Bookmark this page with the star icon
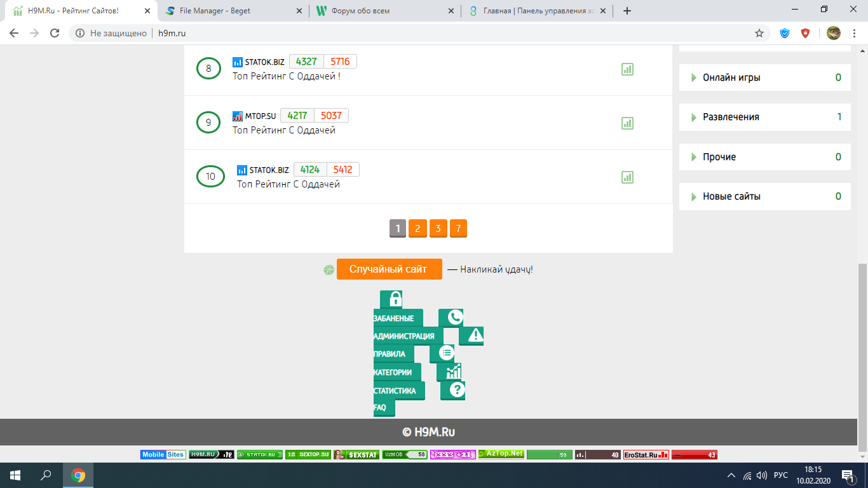 coord(759,33)
